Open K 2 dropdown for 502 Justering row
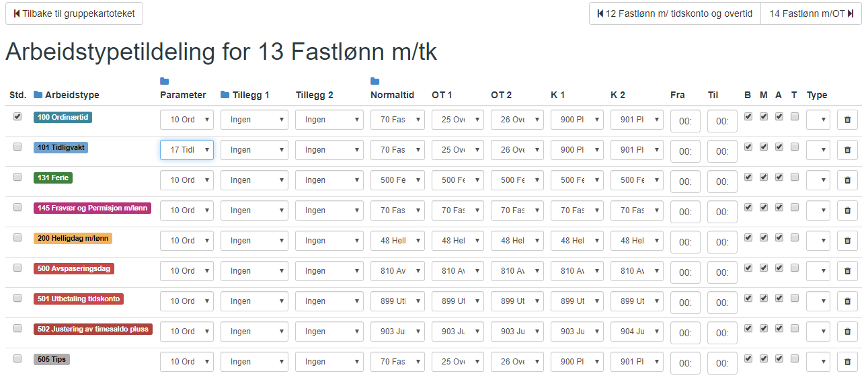This screenshot has height=386, width=868. point(637,332)
